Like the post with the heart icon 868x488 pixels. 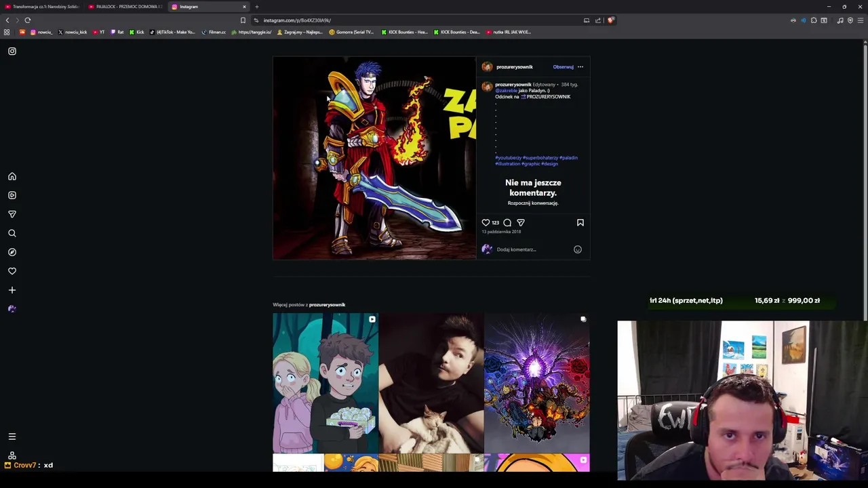pos(486,222)
